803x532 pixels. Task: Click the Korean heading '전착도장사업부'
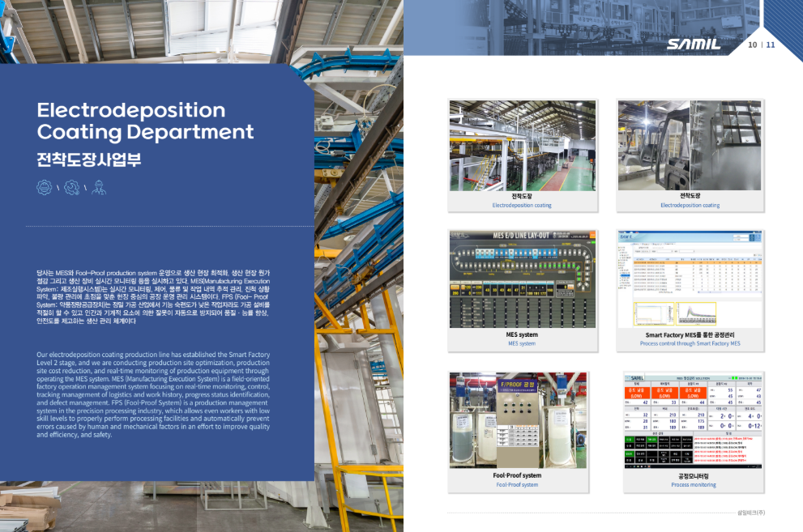coord(88,158)
